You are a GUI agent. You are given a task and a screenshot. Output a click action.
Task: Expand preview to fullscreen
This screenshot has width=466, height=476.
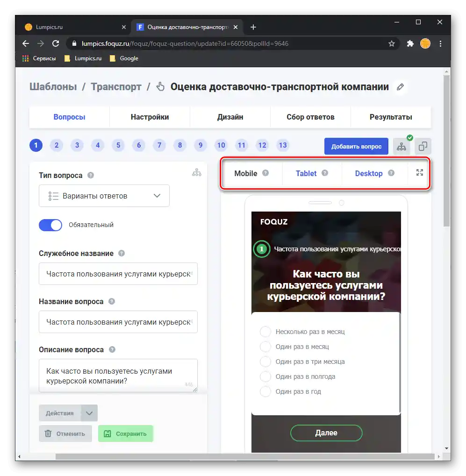point(420,173)
